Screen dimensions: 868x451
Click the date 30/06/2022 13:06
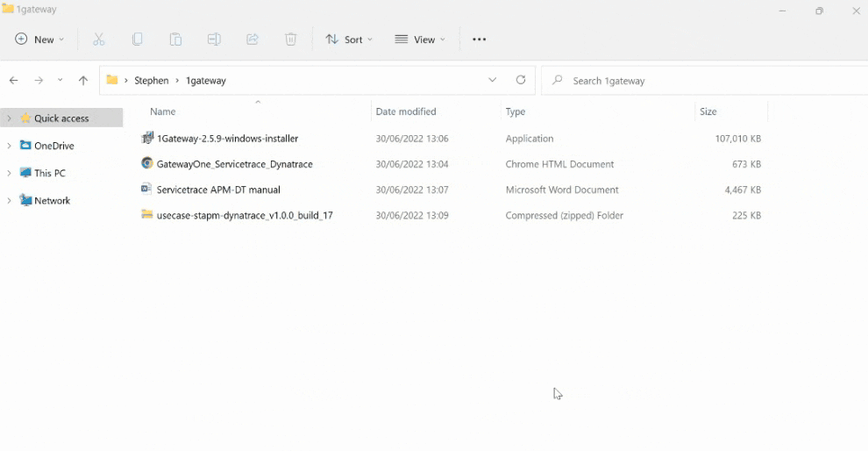(x=412, y=139)
